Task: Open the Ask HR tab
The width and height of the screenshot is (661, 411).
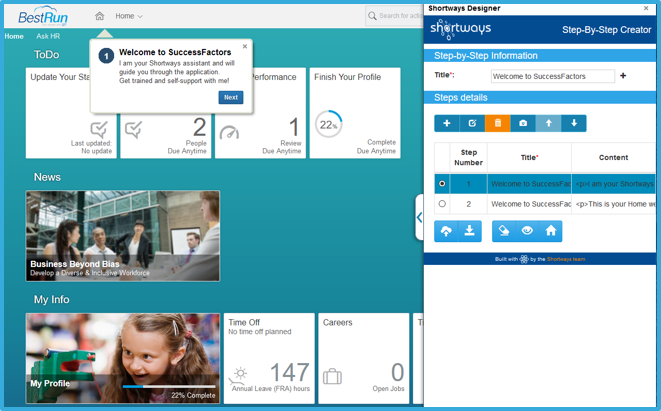Action: 48,36
